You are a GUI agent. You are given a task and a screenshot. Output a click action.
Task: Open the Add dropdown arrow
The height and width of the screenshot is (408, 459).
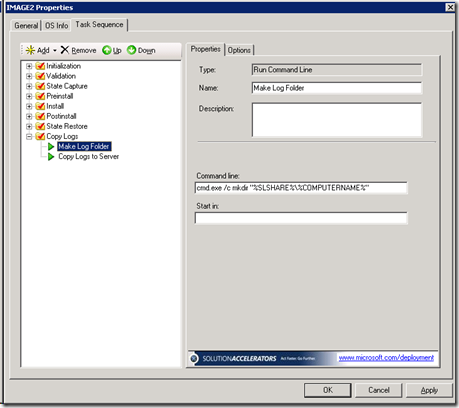(55, 51)
